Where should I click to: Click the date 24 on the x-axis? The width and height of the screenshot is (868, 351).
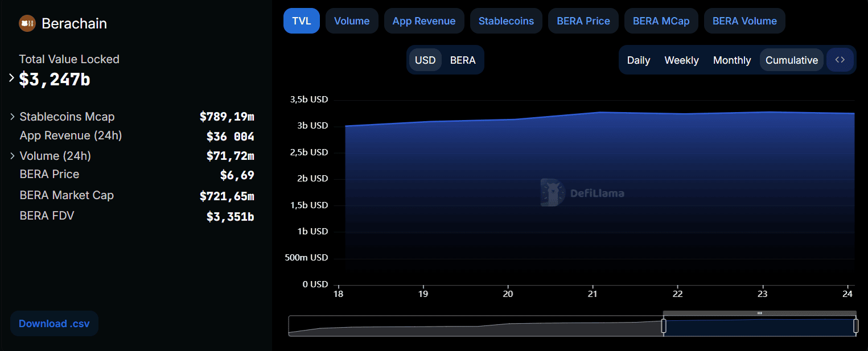pos(848,294)
